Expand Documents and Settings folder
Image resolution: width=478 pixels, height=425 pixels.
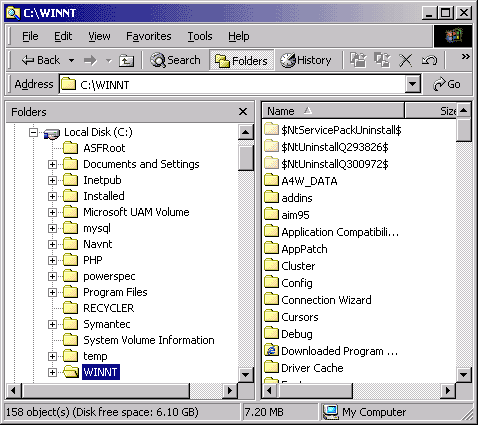52,164
